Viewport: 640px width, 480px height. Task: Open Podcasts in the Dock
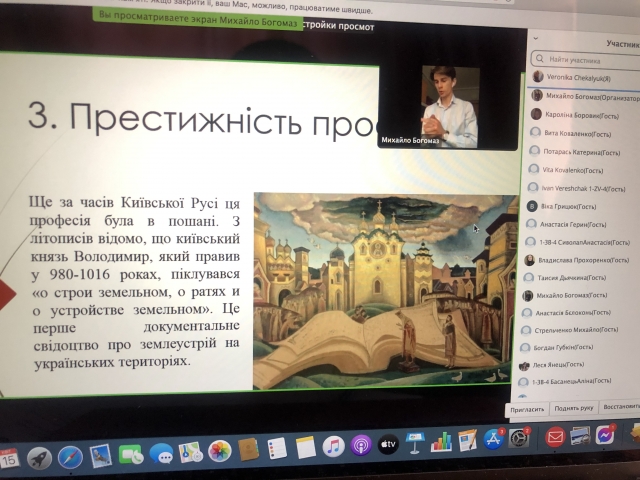pyautogui.click(x=361, y=445)
